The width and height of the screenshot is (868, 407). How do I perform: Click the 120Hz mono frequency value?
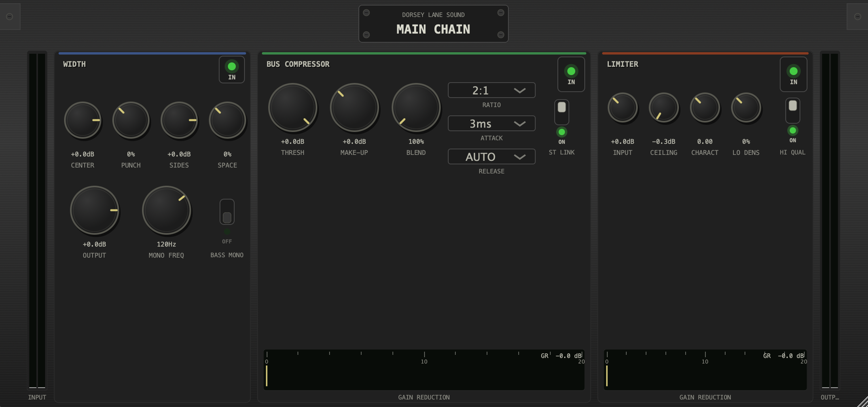click(167, 244)
